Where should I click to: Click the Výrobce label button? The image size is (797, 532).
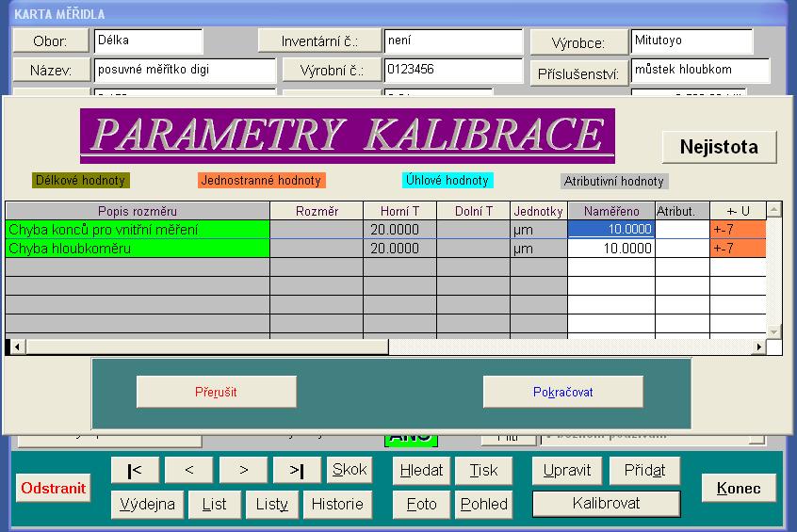click(579, 42)
